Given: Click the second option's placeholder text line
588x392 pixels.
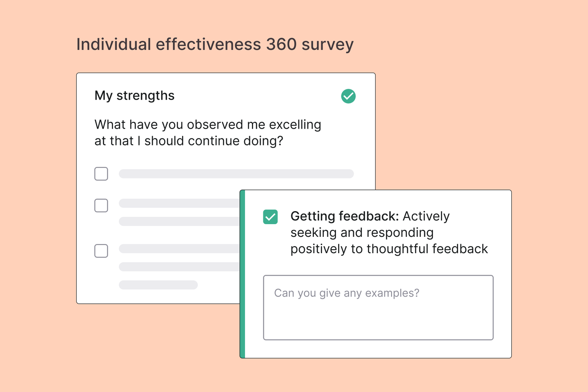Looking at the screenshot, I should [x=179, y=203].
